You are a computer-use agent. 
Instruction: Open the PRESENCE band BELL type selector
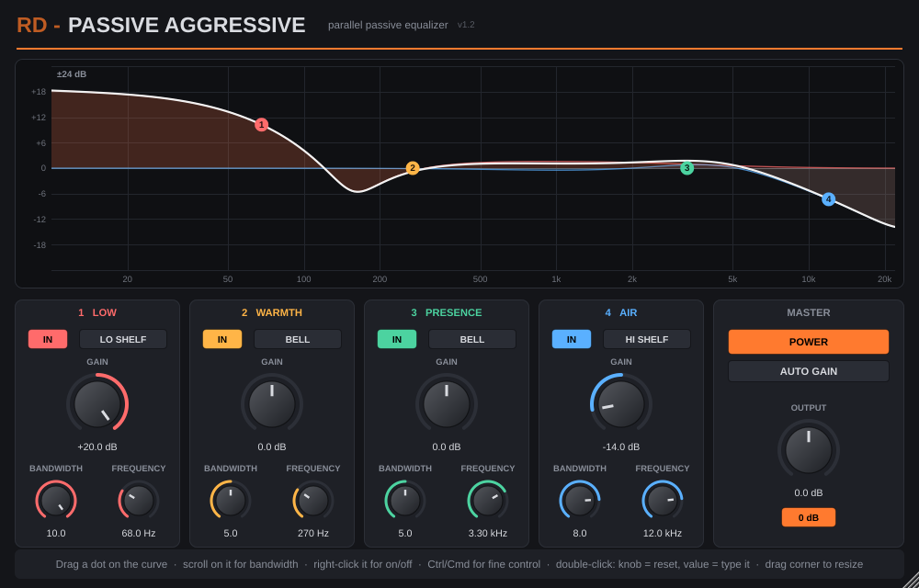click(472, 339)
